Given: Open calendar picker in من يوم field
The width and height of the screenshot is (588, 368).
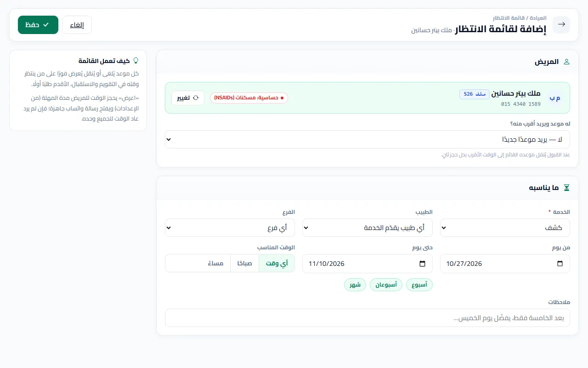Looking at the screenshot, I should [560, 264].
